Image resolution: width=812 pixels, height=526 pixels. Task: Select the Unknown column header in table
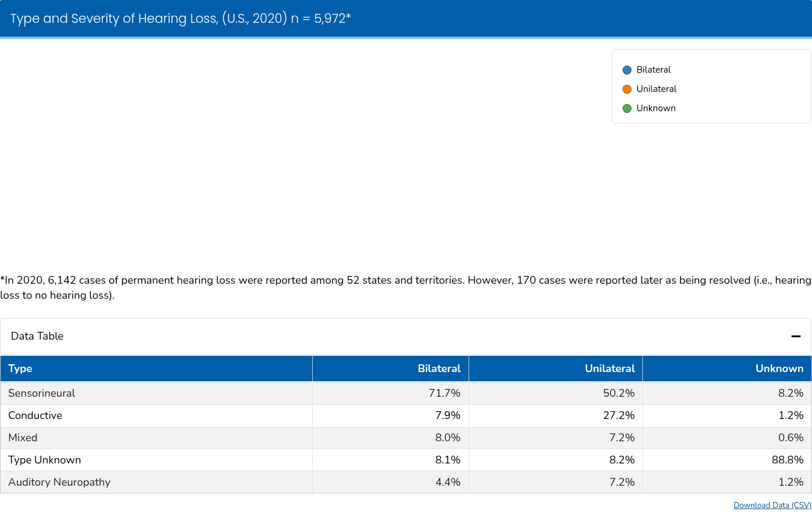click(x=779, y=369)
